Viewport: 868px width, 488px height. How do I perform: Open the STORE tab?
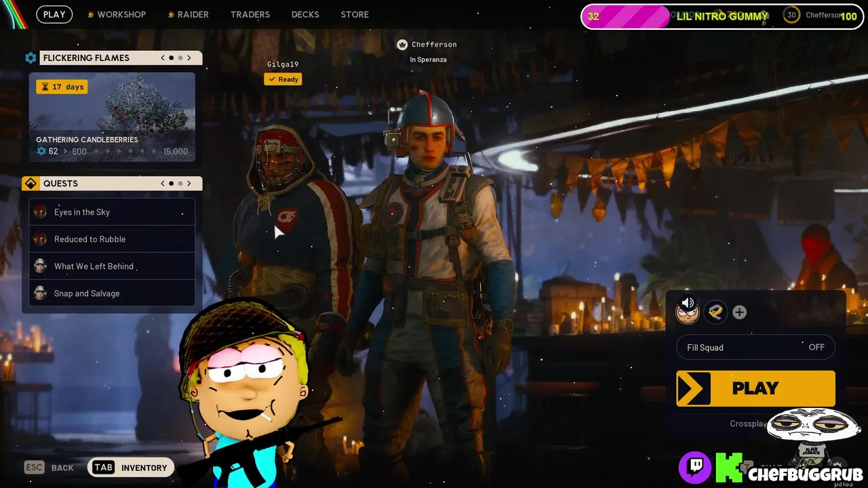[x=355, y=14]
